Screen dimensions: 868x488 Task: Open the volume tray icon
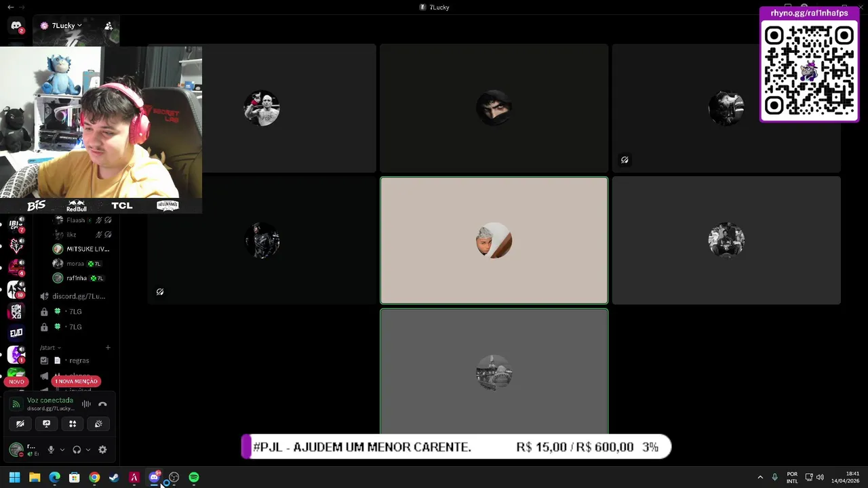click(820, 478)
